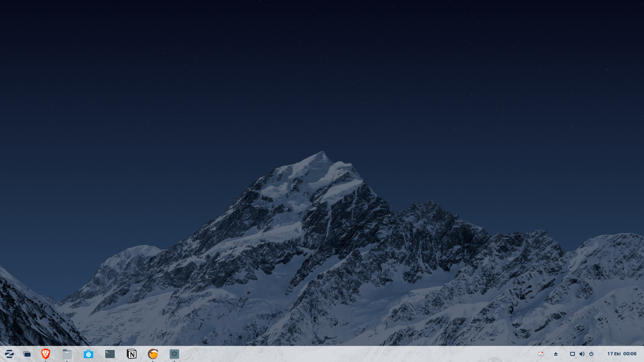Launch the Terminal from the taskbar
This screenshot has width=644, height=362.
click(110, 354)
